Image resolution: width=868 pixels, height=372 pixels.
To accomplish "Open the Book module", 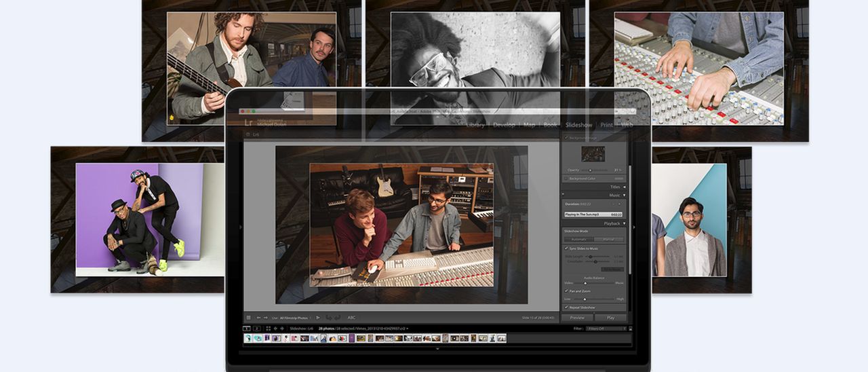I will pyautogui.click(x=550, y=125).
